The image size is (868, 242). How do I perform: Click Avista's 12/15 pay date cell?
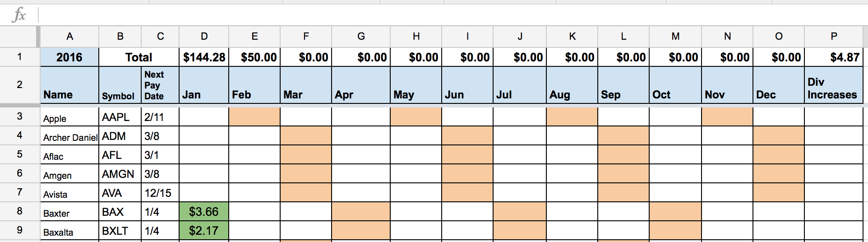click(160, 193)
